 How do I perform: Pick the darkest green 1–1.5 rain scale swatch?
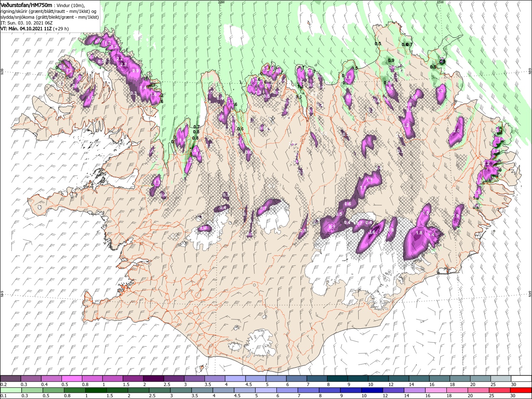[96, 390]
